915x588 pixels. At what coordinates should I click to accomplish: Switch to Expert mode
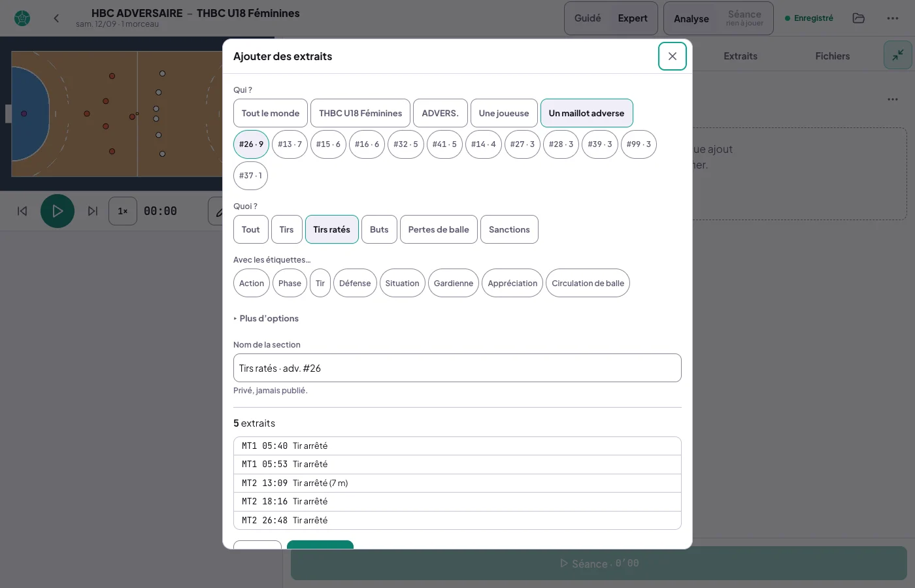tap(633, 18)
